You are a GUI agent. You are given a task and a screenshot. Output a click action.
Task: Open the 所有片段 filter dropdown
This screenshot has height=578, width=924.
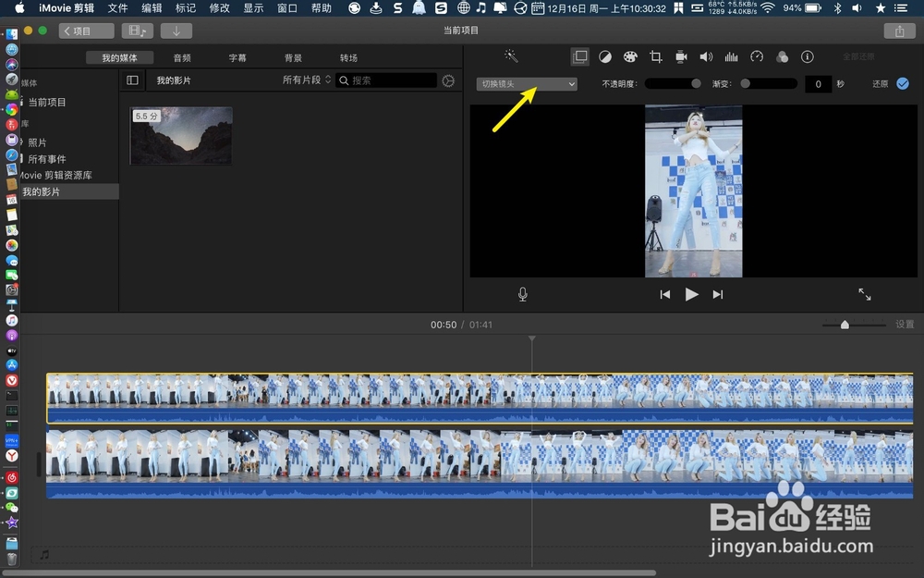tap(307, 80)
